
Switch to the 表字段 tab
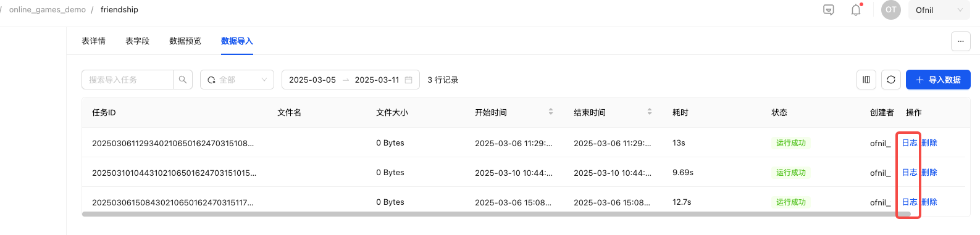click(x=138, y=41)
